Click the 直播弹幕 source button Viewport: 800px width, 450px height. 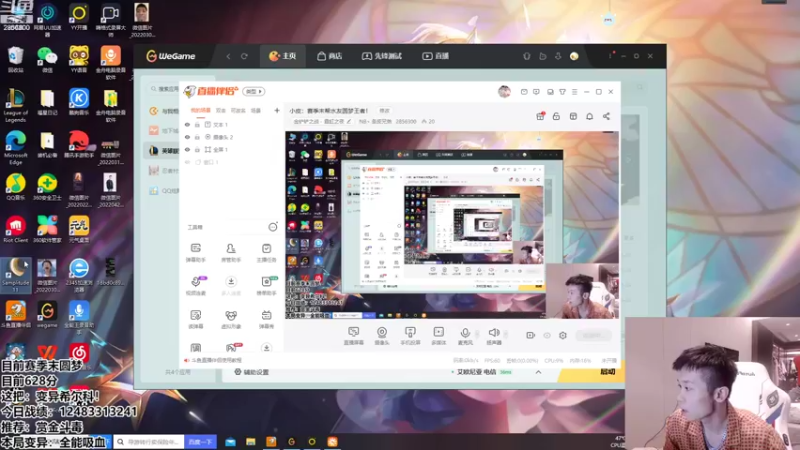[354, 336]
